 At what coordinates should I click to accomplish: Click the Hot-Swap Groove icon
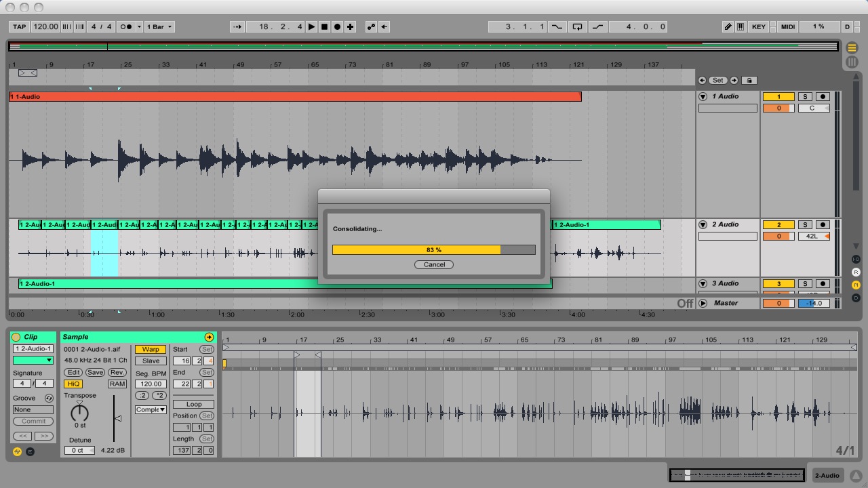tap(49, 399)
